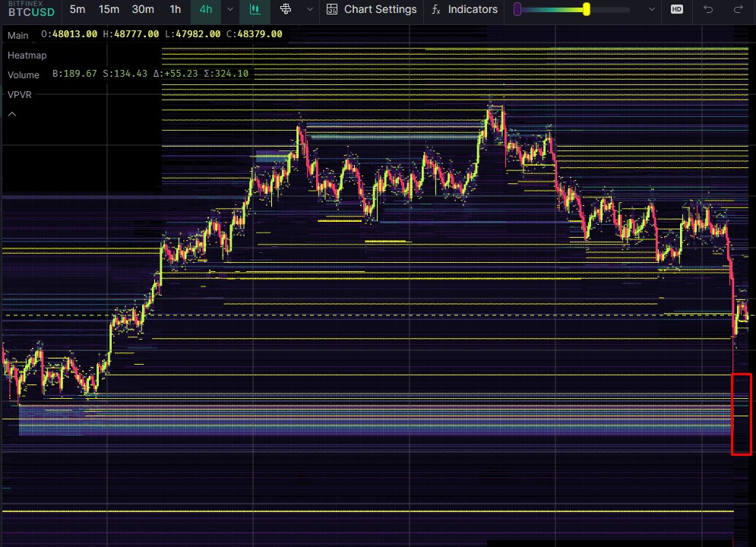Open the cursor tool dropdown arrow

click(x=310, y=9)
